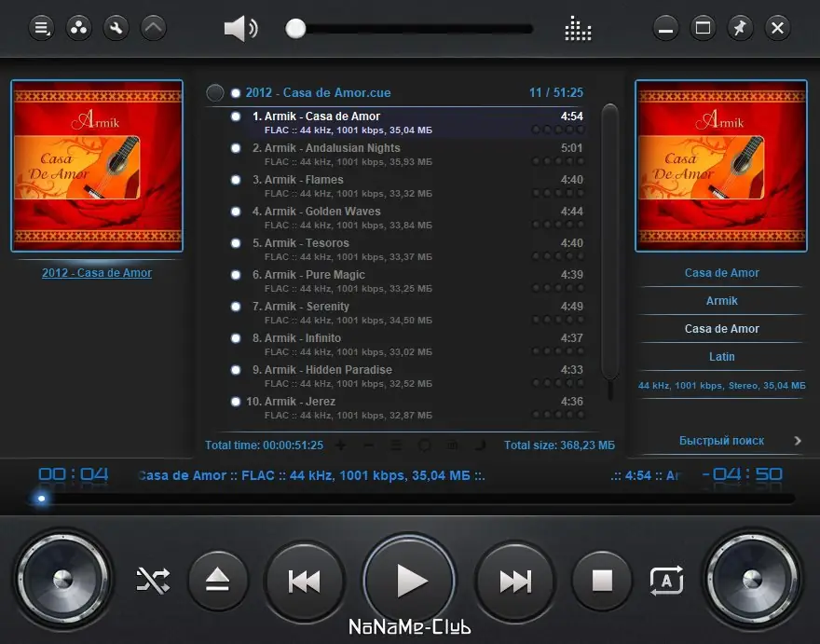
Task: Toggle checkbox for Andalusian Nights
Action: 236,148
